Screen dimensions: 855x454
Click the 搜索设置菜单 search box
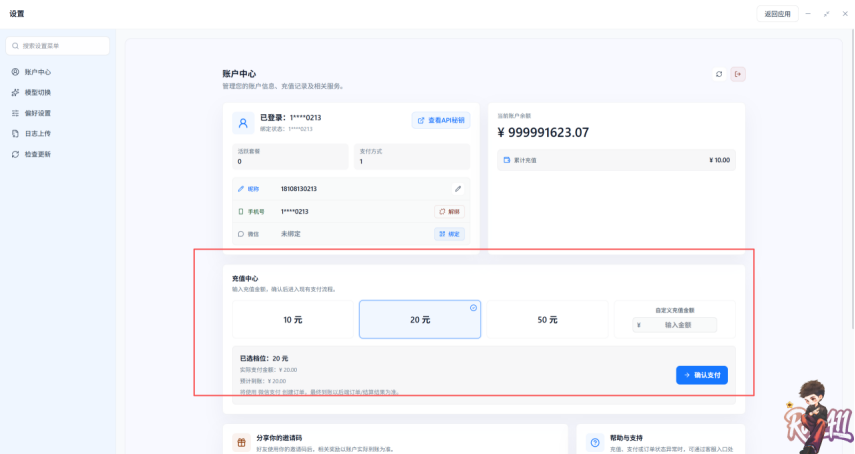point(58,46)
